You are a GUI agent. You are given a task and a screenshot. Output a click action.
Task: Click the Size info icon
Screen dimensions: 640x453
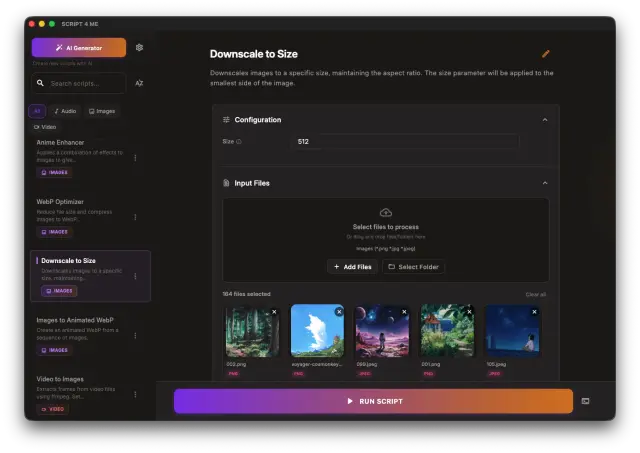click(x=239, y=142)
